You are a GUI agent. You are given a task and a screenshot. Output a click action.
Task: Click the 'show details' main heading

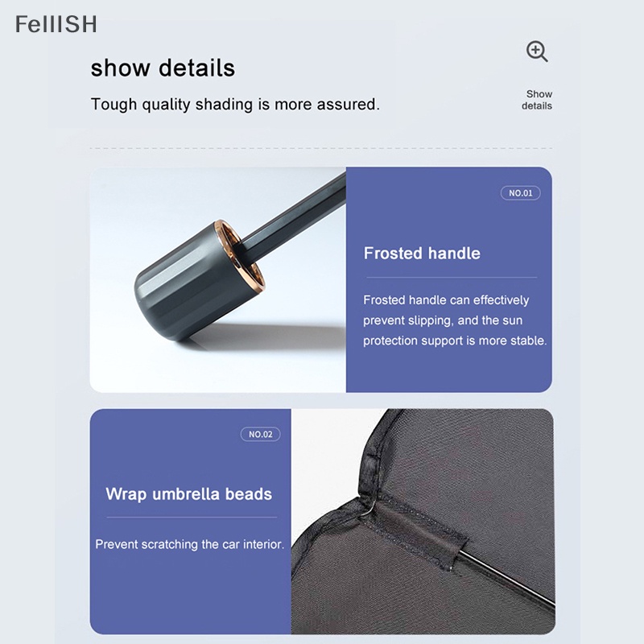coord(163,68)
